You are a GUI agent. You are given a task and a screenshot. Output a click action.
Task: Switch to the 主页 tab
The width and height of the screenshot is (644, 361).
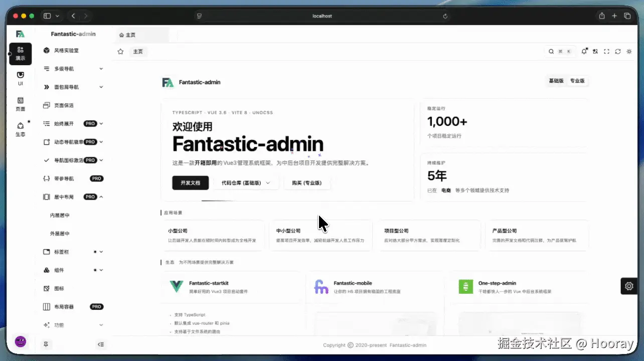coord(141,35)
